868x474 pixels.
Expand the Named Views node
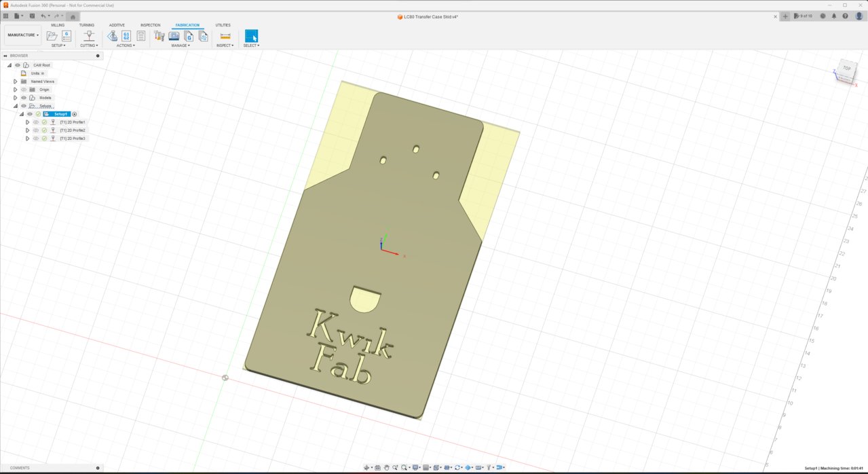click(x=15, y=81)
